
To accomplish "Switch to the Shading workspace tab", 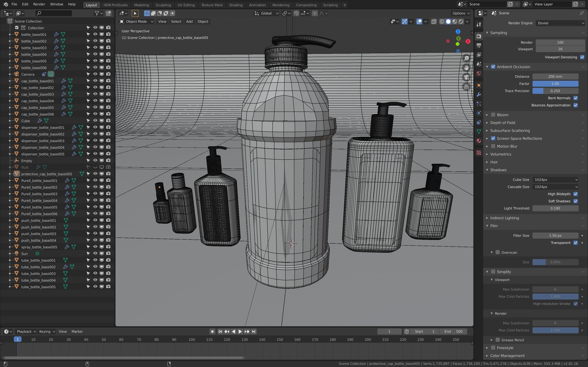I will coord(235,5).
